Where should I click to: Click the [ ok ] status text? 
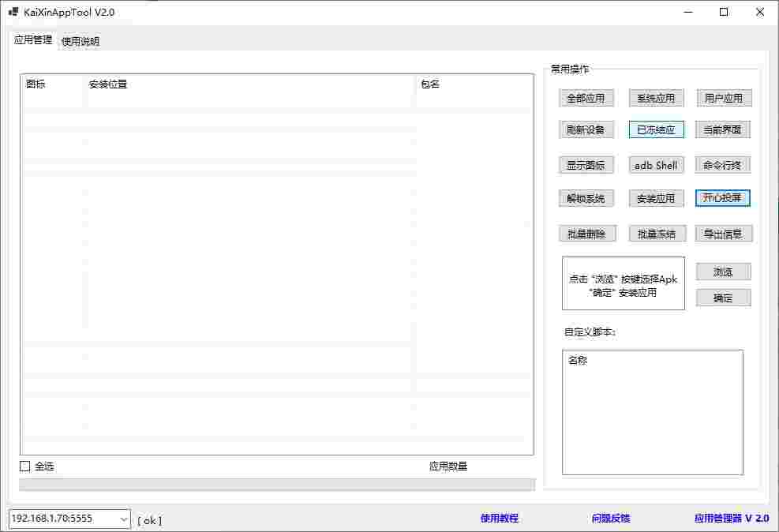pyautogui.click(x=149, y=521)
